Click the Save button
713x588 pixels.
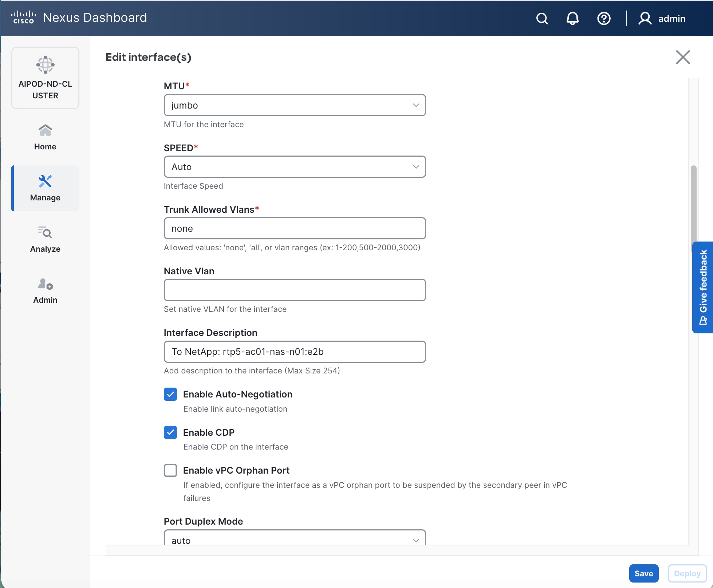(643, 573)
